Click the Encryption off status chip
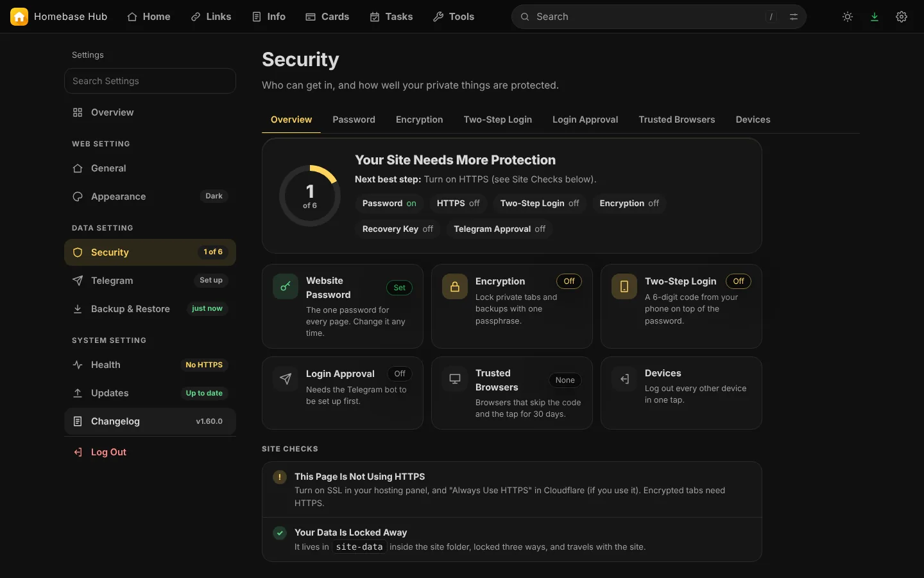Viewport: 924px width, 578px height. (629, 204)
